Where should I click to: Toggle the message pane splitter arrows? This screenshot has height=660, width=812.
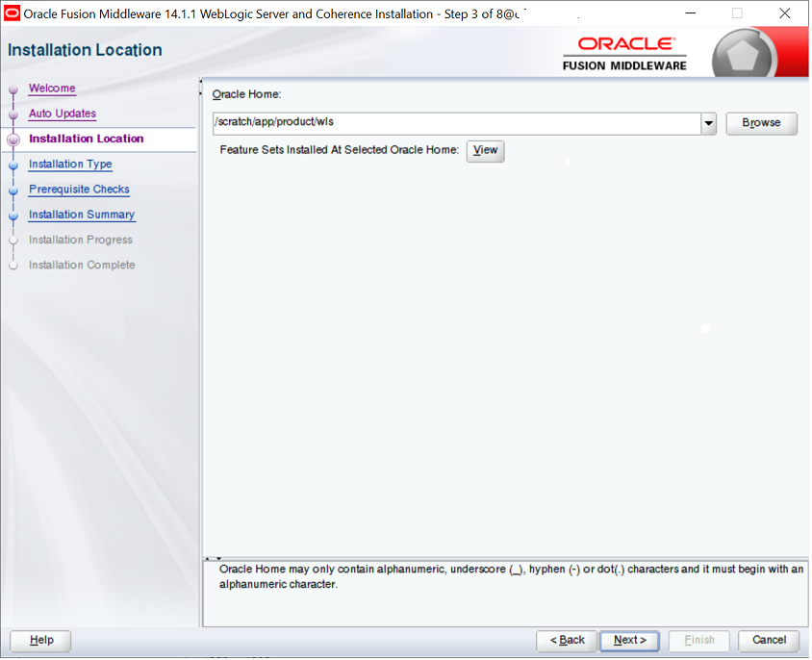pos(213,559)
